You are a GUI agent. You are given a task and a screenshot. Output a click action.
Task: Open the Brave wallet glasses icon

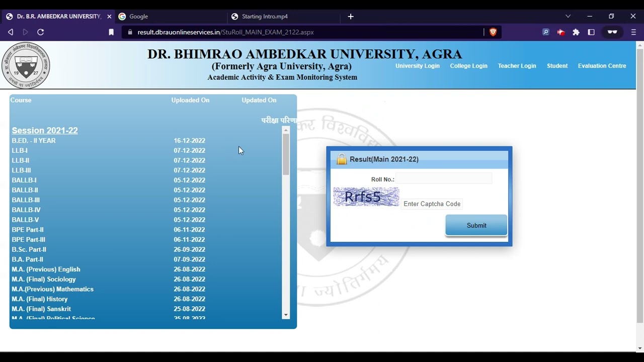[x=612, y=32]
